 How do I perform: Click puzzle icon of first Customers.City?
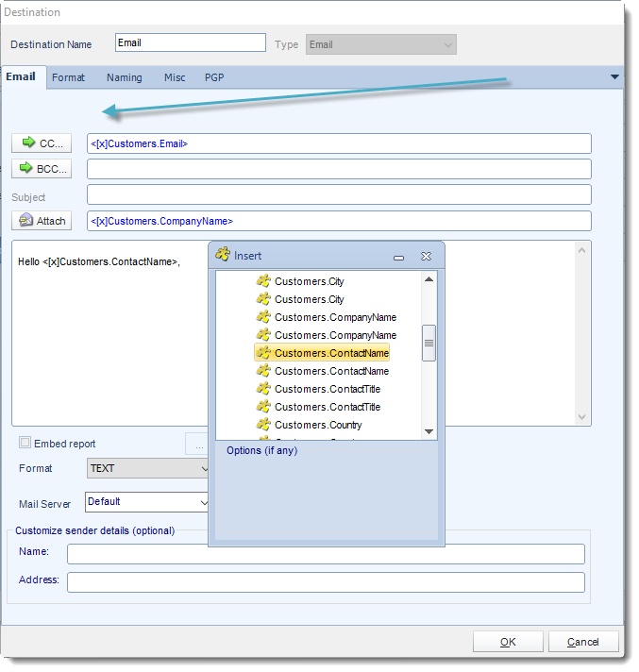263,280
